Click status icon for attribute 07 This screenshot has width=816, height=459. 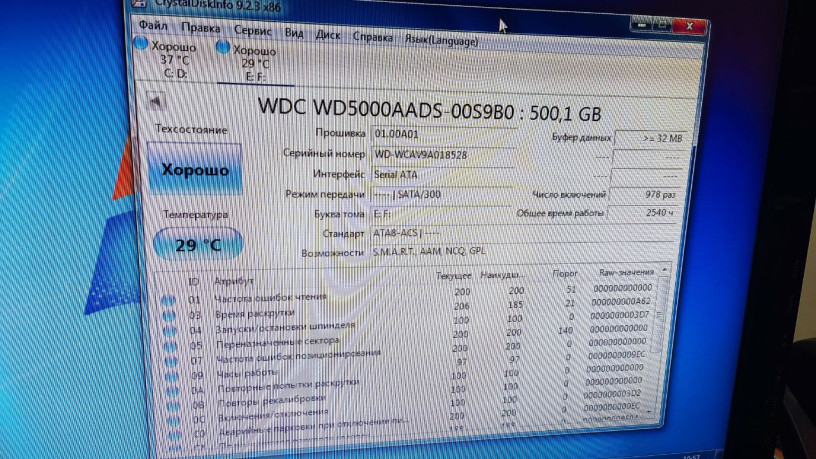coord(171,360)
